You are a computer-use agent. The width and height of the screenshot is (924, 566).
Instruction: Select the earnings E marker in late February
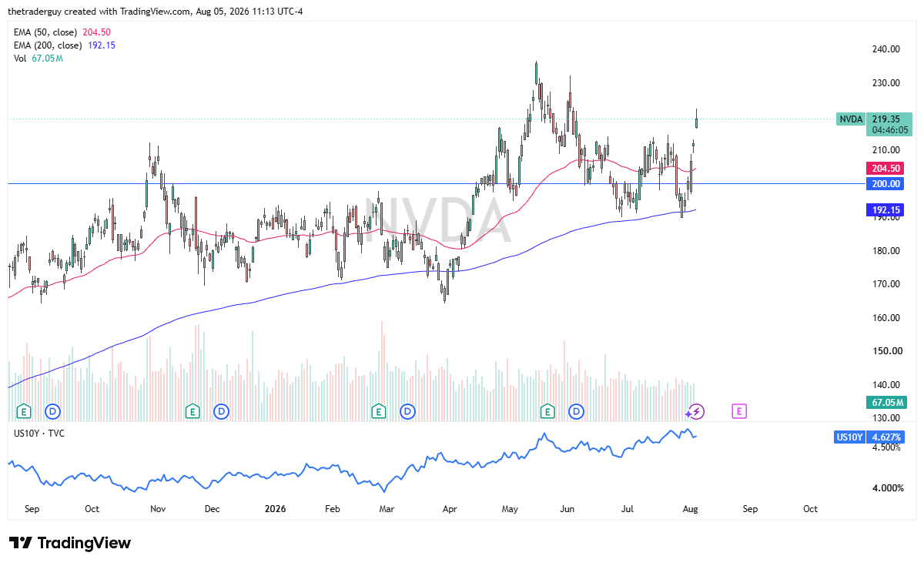378,411
